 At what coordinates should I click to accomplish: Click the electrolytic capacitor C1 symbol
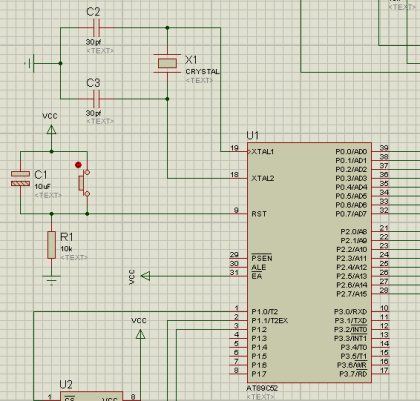[x=21, y=179]
